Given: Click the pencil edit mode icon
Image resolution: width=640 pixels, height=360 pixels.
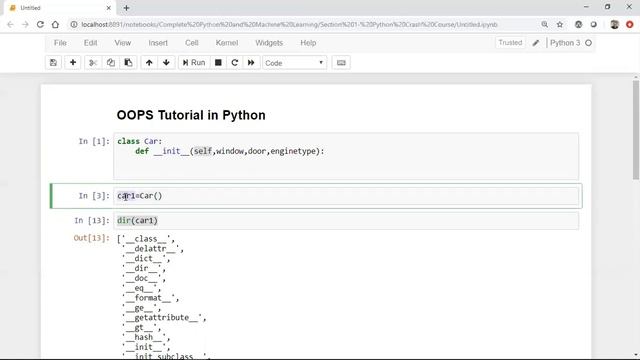Looking at the screenshot, I should click(536, 43).
